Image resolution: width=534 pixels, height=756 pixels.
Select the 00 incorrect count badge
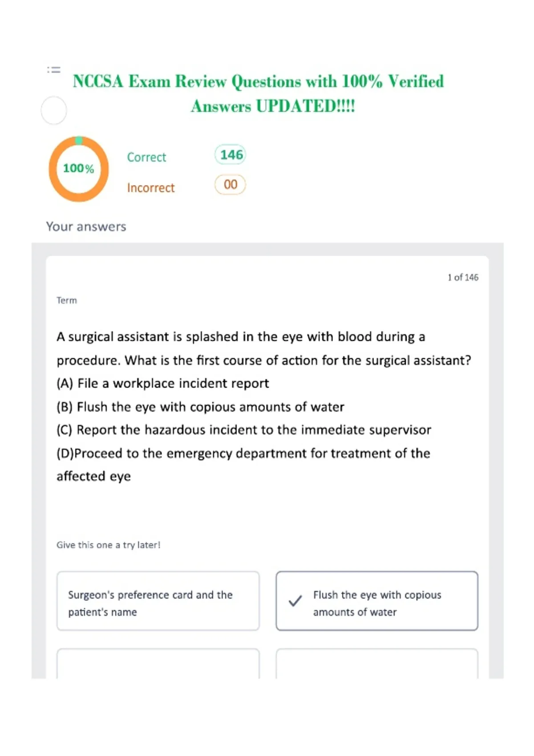click(231, 185)
